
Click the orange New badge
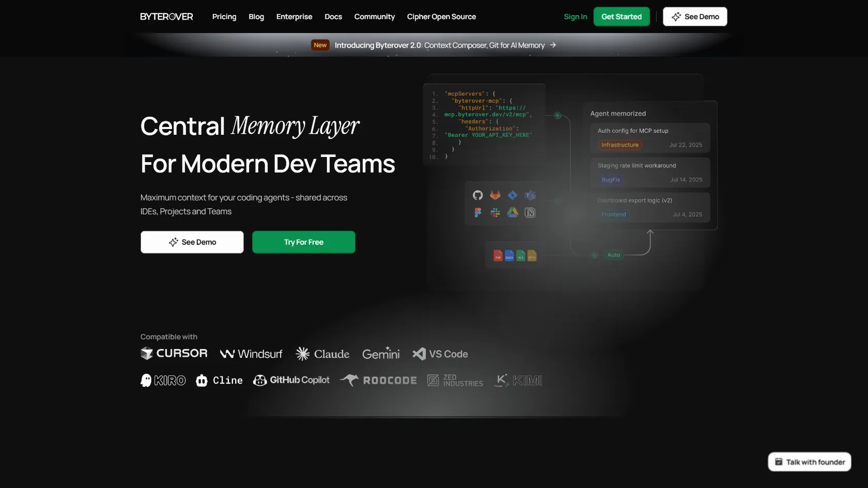[320, 45]
